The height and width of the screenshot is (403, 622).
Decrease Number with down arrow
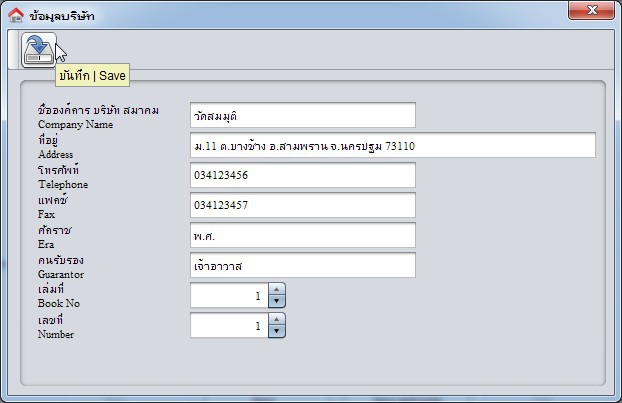[276, 331]
